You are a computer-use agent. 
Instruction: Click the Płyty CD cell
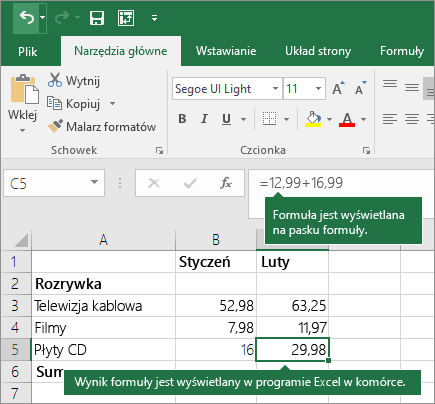[103, 350]
